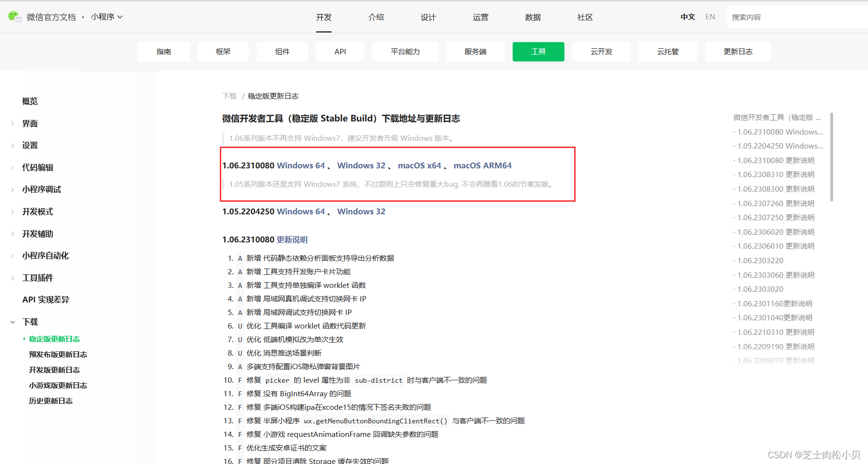This screenshot has width=868, height=464.
Task: Click the WeChat logo icon
Action: [15, 16]
